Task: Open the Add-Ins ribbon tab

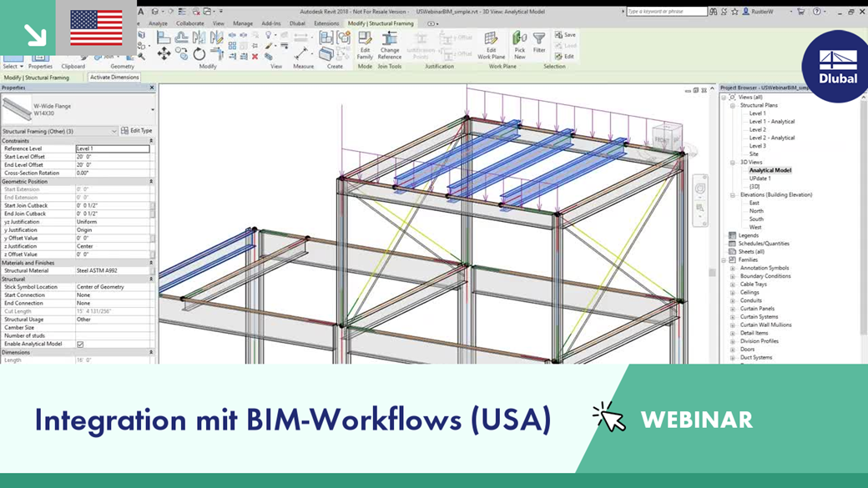Action: (270, 23)
